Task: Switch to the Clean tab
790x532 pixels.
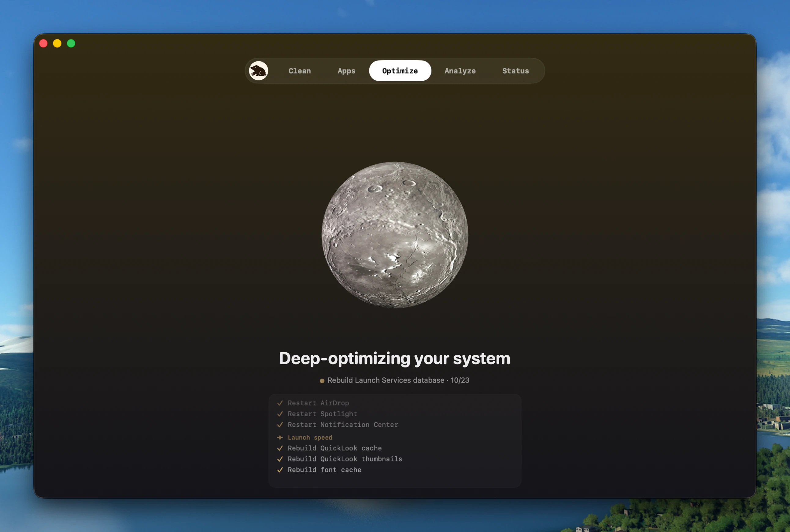Action: pos(299,71)
